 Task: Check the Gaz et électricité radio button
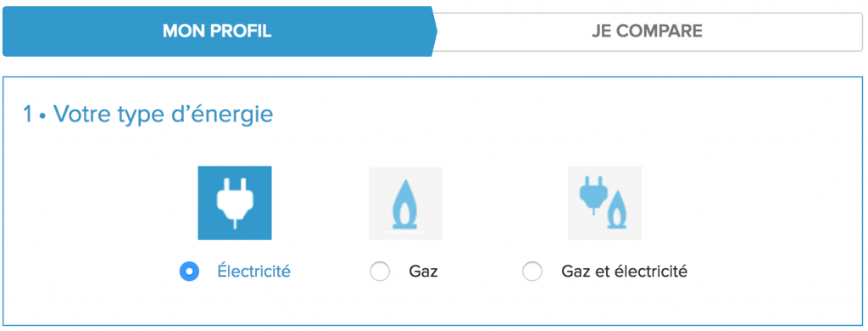(x=532, y=272)
